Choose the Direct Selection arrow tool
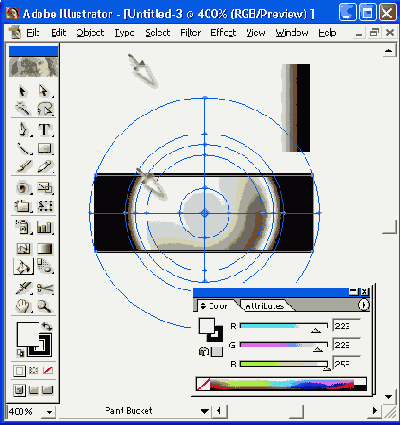Viewport: 400px width, 425px height. tap(44, 91)
